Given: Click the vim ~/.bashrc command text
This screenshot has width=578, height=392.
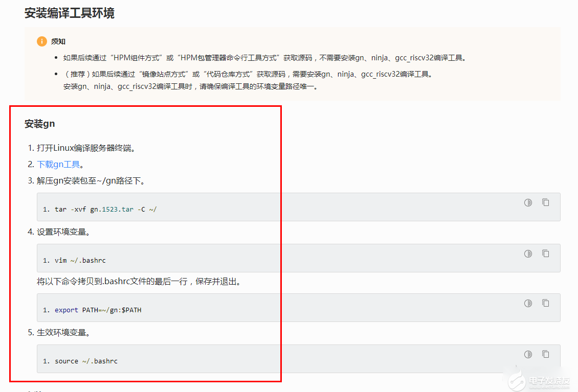Looking at the screenshot, I should point(80,261).
